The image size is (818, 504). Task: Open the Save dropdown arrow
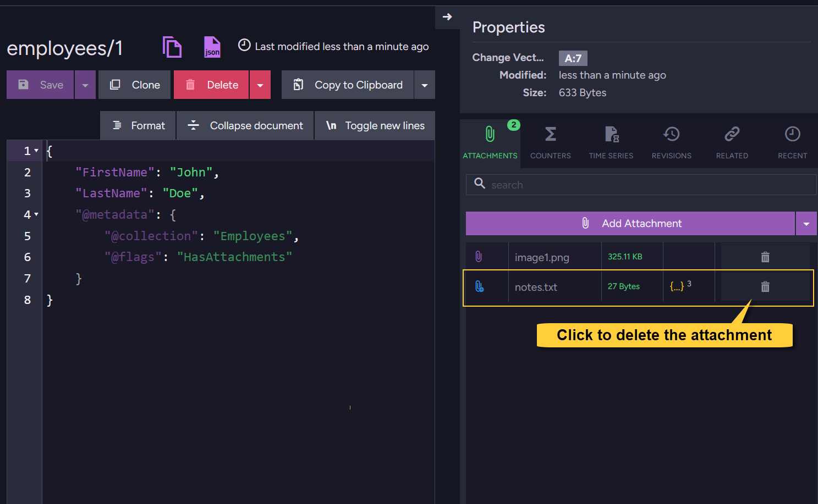tap(85, 85)
